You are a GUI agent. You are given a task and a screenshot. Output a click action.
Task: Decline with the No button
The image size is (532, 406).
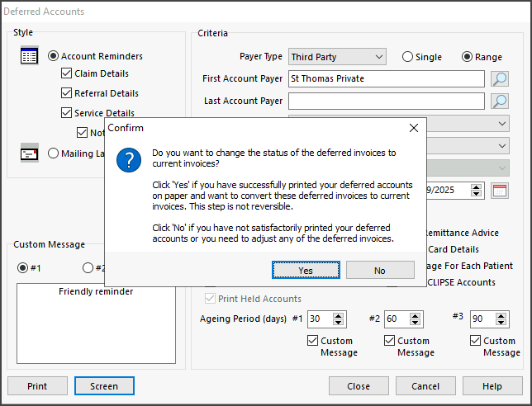pos(380,270)
